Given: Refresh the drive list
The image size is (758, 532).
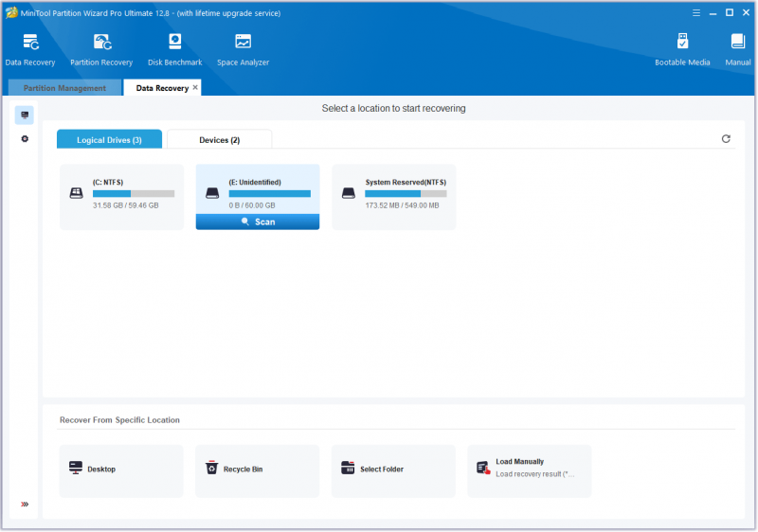Looking at the screenshot, I should click(x=726, y=139).
